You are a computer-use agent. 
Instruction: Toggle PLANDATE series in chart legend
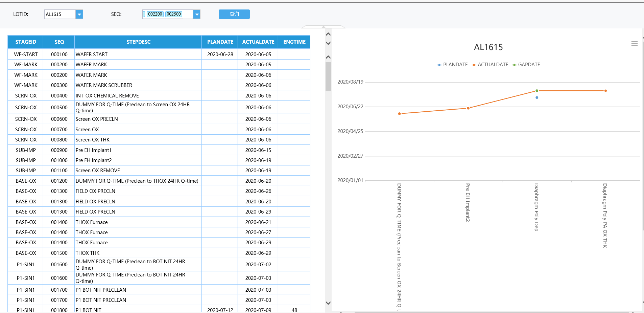[452, 65]
